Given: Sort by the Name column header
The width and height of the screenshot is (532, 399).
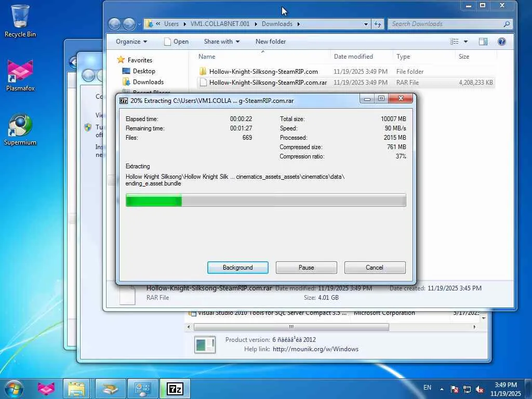Looking at the screenshot, I should pos(262,57).
